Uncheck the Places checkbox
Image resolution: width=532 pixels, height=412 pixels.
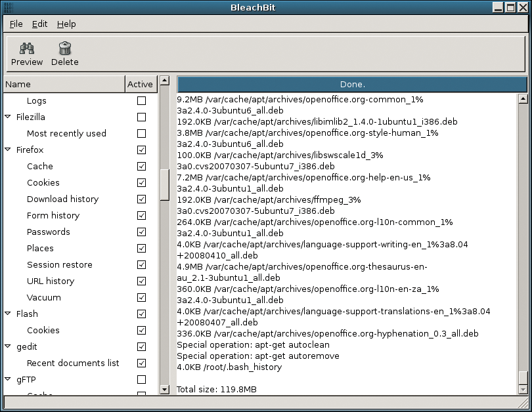(x=141, y=249)
